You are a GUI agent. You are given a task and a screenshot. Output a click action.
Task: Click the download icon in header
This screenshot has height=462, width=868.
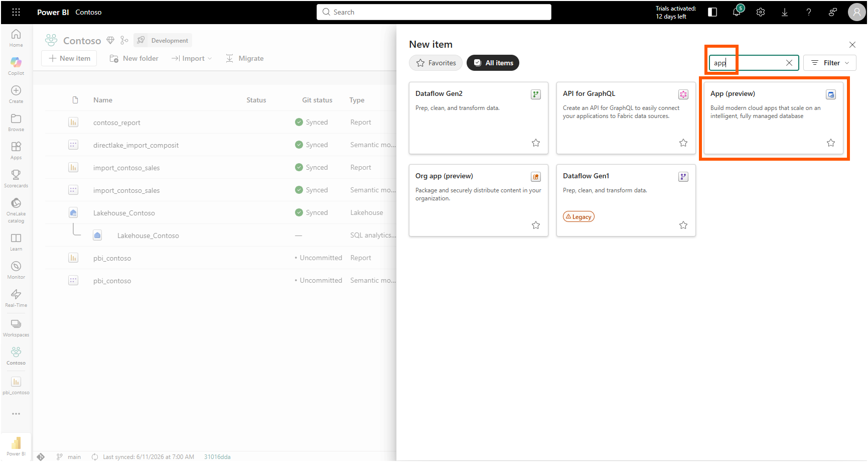[x=785, y=12]
